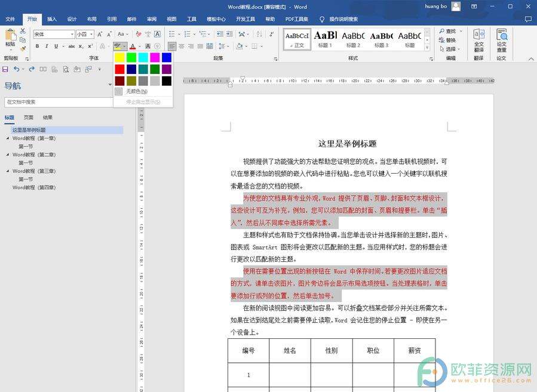Image resolution: width=537 pixels, height=392 pixels.
Task: Pick the red highlight color swatch
Action: [119, 69]
